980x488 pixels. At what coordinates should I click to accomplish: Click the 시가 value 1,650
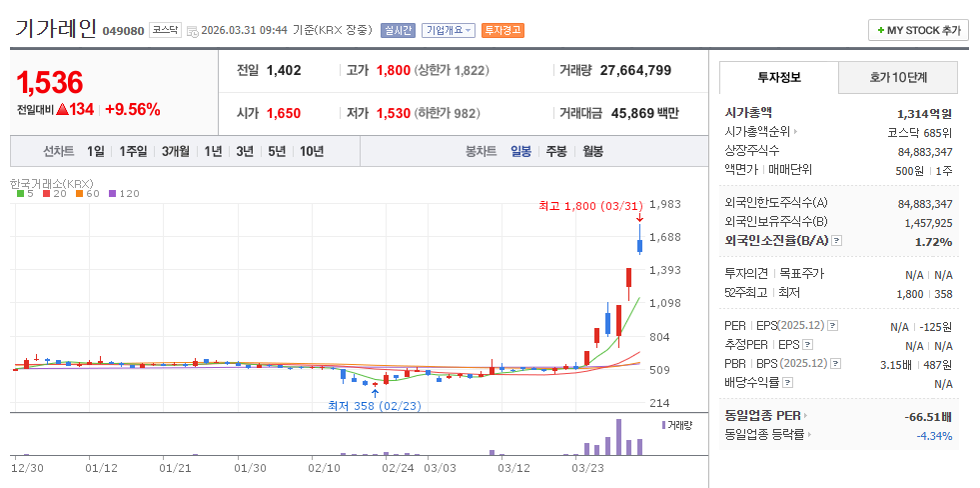tap(284, 113)
